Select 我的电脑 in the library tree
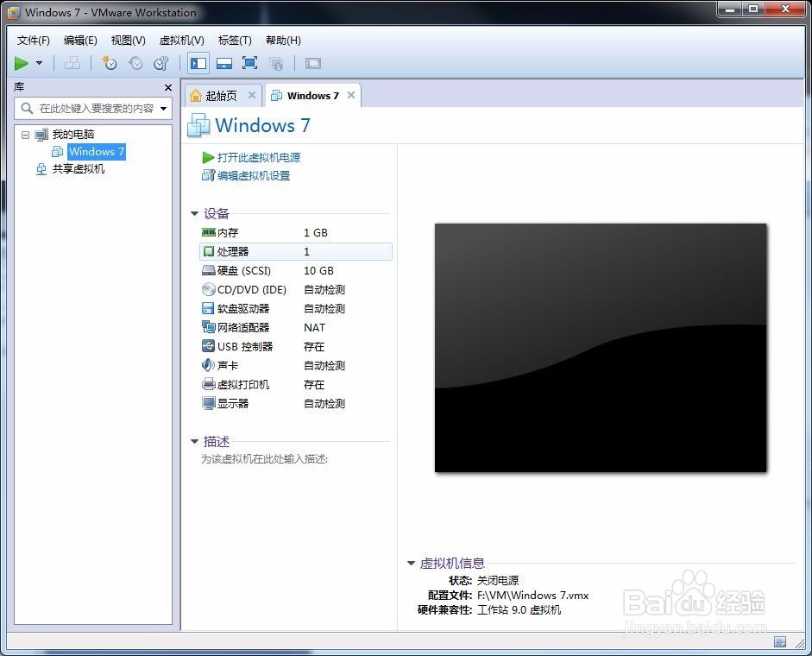 [x=73, y=135]
